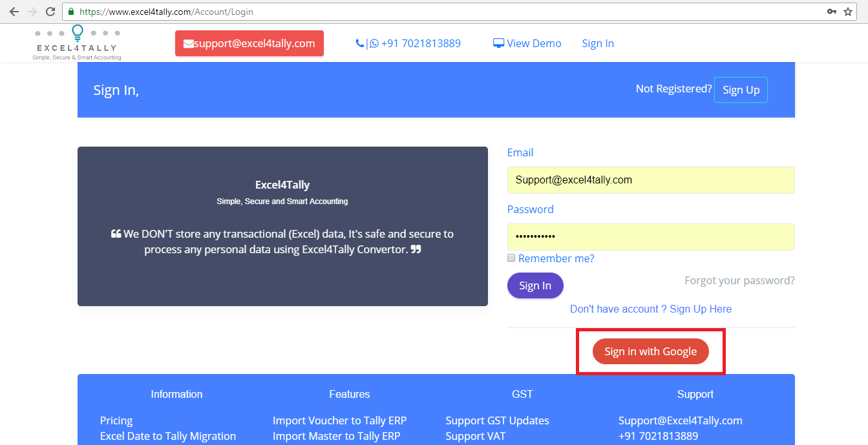868x445 pixels.
Task: Open Support GST Updates link
Action: 498,420
